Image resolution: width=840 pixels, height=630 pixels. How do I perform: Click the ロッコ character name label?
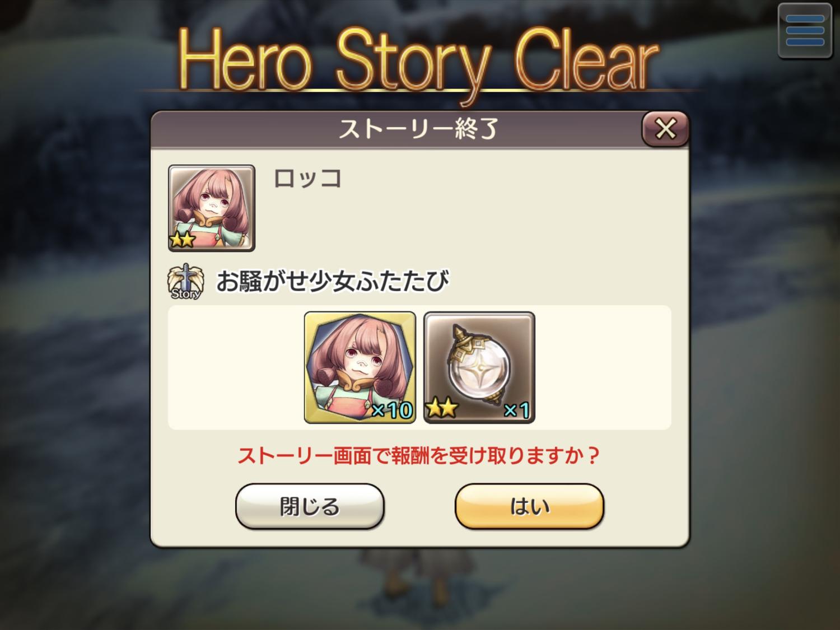pyautogui.click(x=307, y=179)
